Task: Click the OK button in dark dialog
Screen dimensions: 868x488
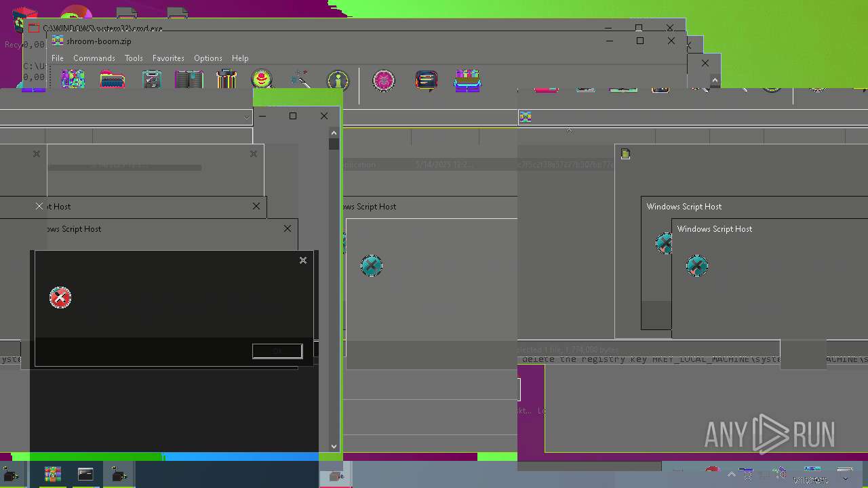Action: pos(277,351)
